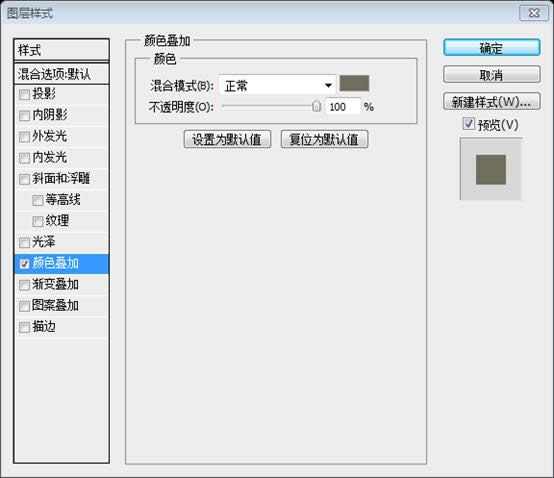The width and height of the screenshot is (554, 478).
Task: Select the 混合选项:默认 blending options item
Action: click(61, 74)
